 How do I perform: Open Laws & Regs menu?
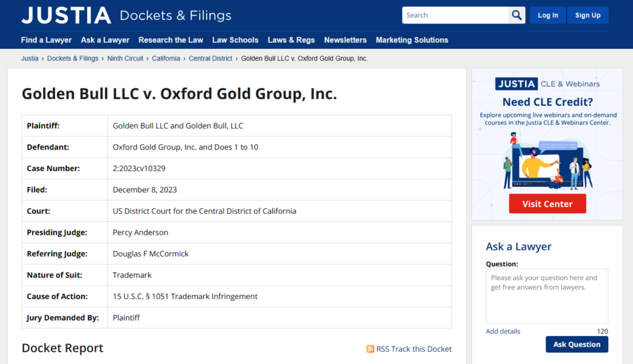coord(291,40)
